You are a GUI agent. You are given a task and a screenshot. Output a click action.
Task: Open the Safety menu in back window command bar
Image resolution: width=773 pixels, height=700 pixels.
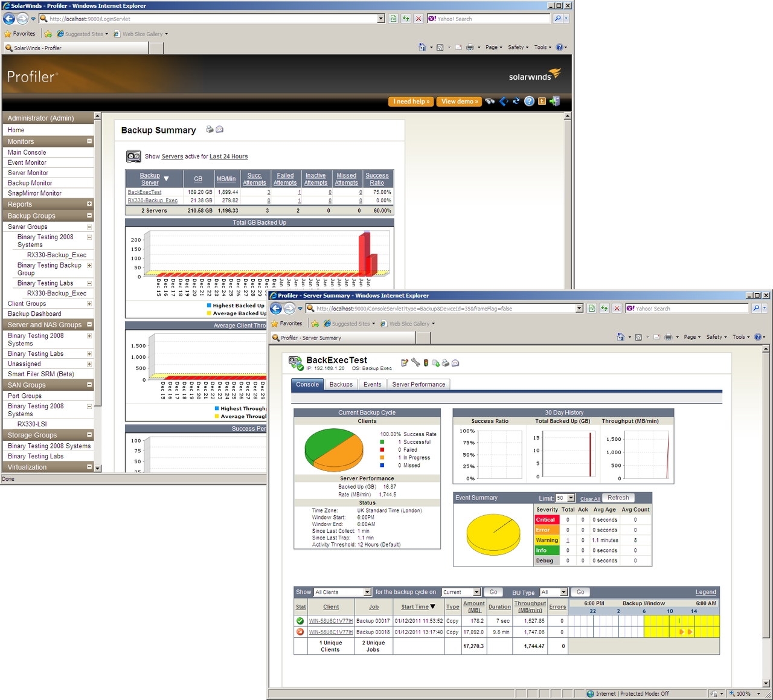click(x=518, y=47)
